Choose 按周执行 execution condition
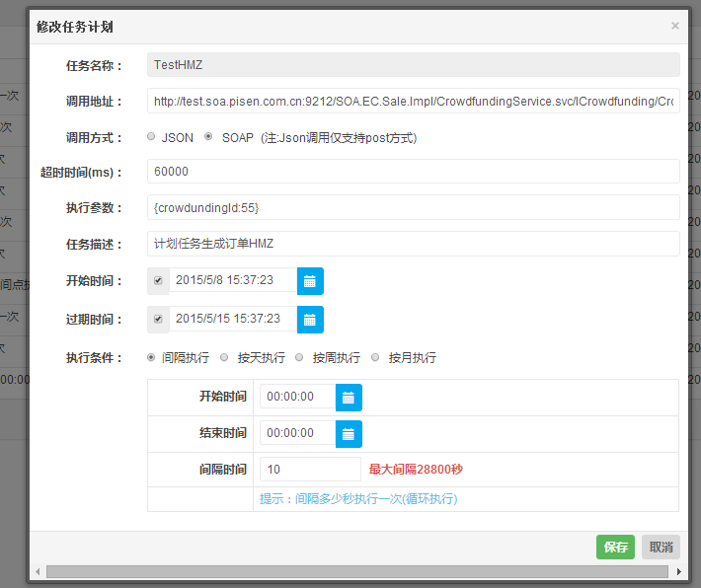The height and width of the screenshot is (588, 701). pyautogui.click(x=300, y=357)
